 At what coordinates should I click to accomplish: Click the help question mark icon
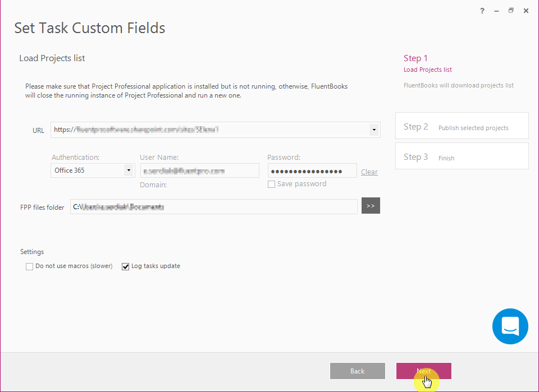click(482, 11)
